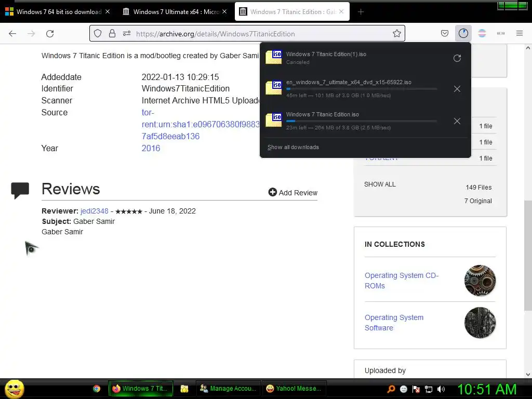Open the striped extension icon in toolbar

coord(482,33)
